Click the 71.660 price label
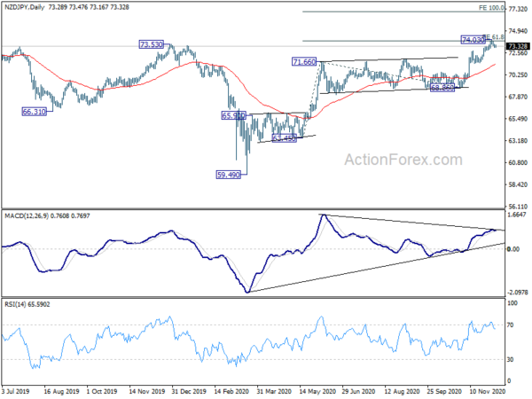Screen dimensions: 532x399 (x=304, y=62)
